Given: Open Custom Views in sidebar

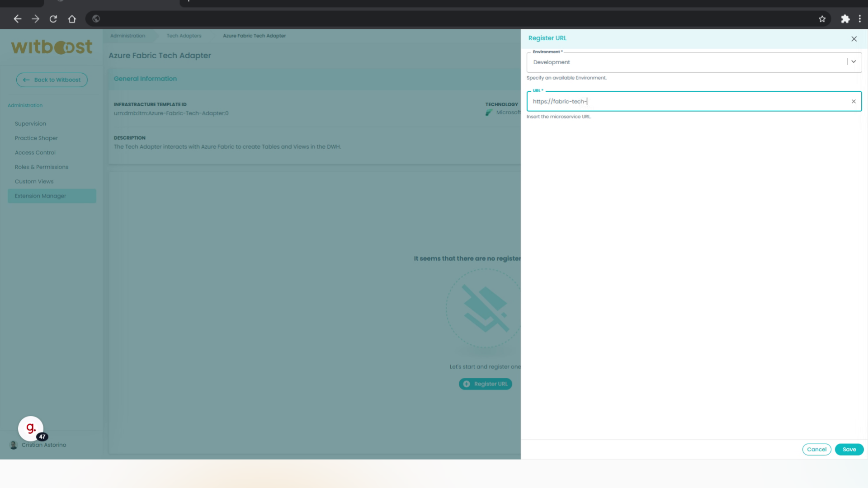Looking at the screenshot, I should pos(34,182).
